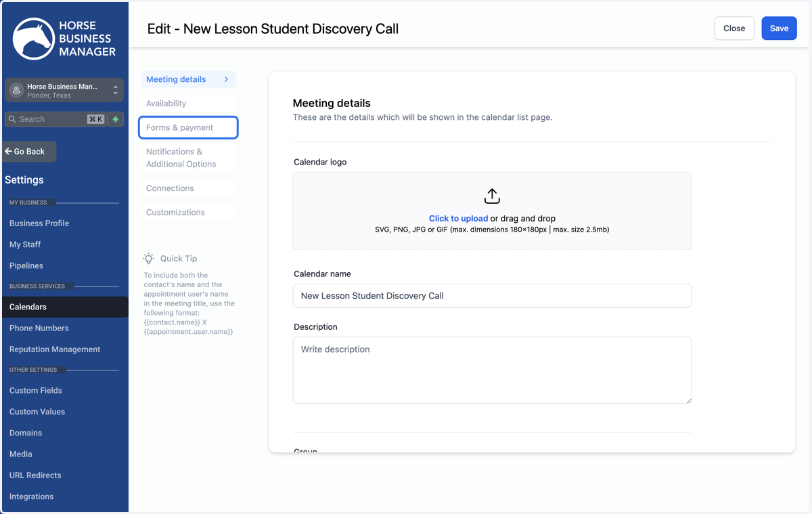Click the Close button
Screen dimensions: 812x514
pos(734,28)
